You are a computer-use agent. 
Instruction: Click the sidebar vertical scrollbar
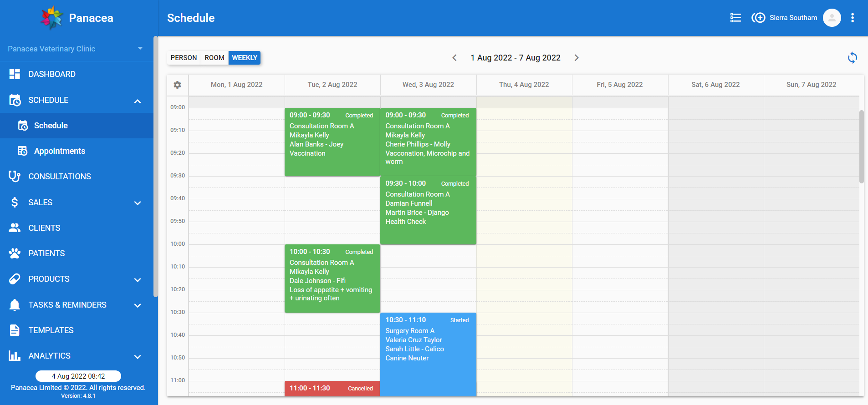tap(156, 167)
